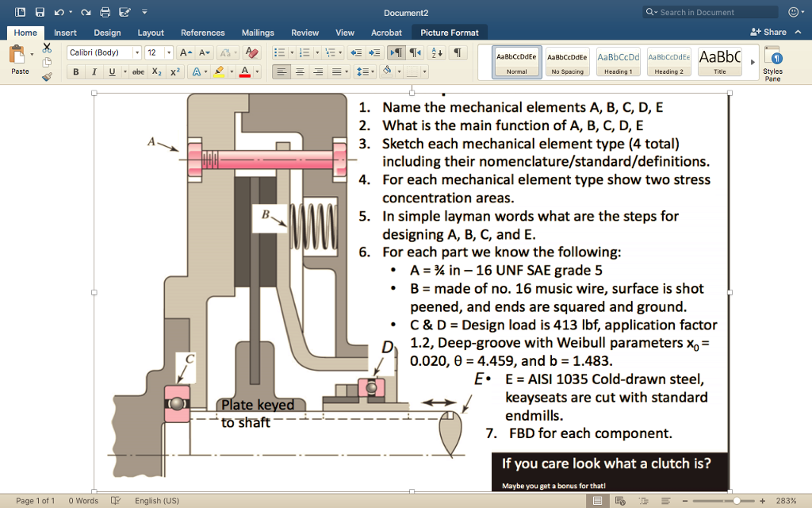This screenshot has width=812, height=508.
Task: Open the font name dropdown
Action: tap(137, 52)
